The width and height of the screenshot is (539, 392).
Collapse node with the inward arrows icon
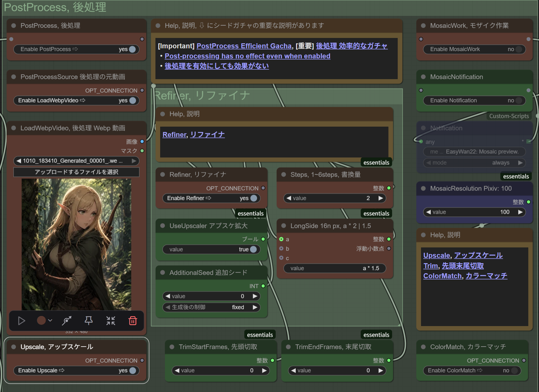[111, 321]
